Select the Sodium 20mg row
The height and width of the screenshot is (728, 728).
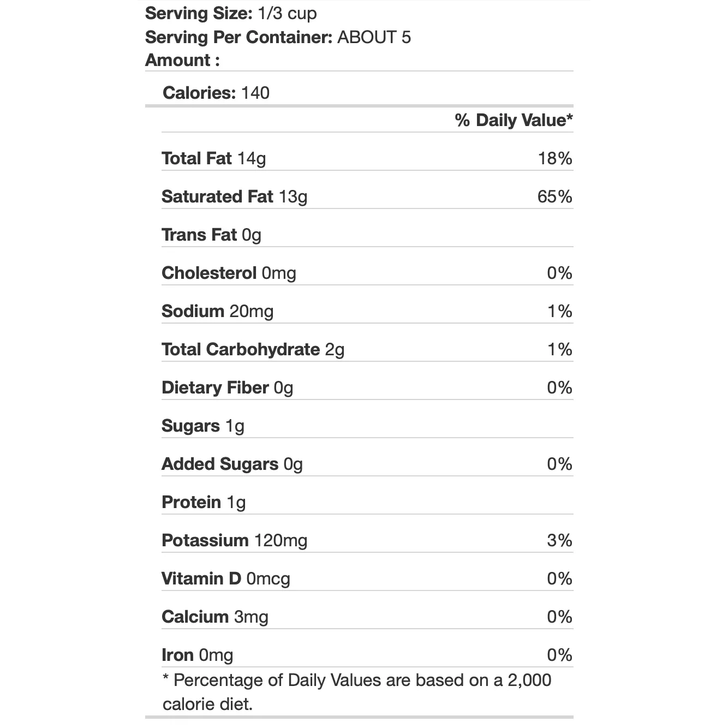pos(367,311)
